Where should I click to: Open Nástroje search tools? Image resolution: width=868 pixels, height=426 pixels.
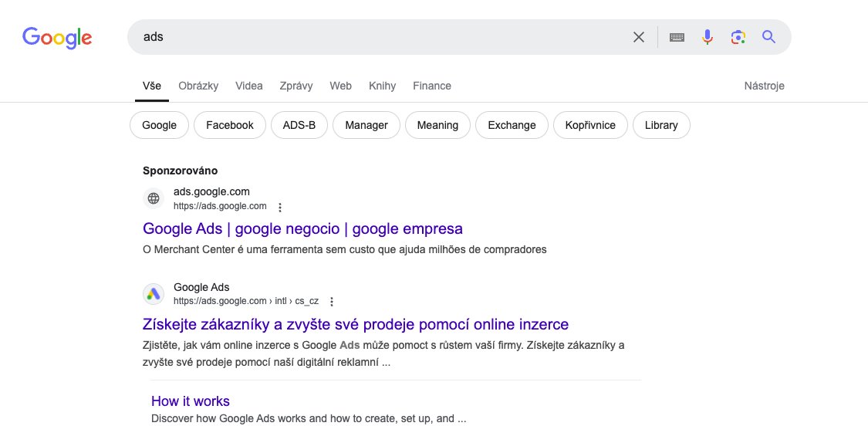pos(764,86)
